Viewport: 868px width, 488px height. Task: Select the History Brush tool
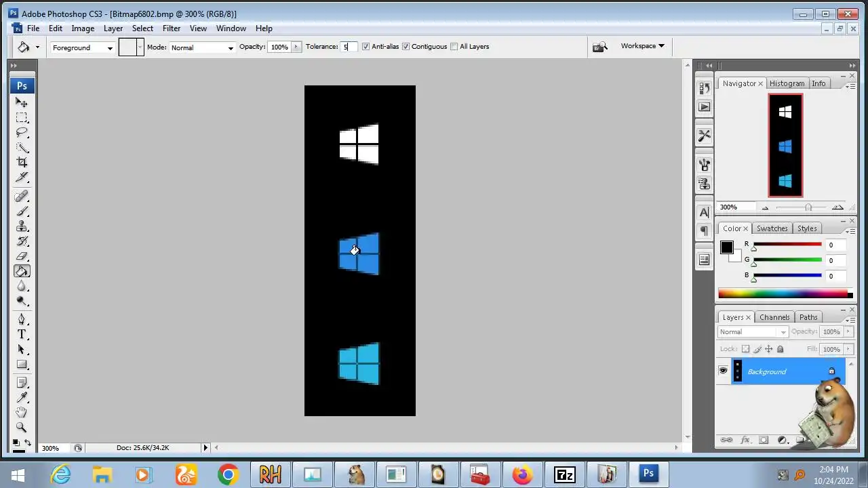[x=22, y=241]
